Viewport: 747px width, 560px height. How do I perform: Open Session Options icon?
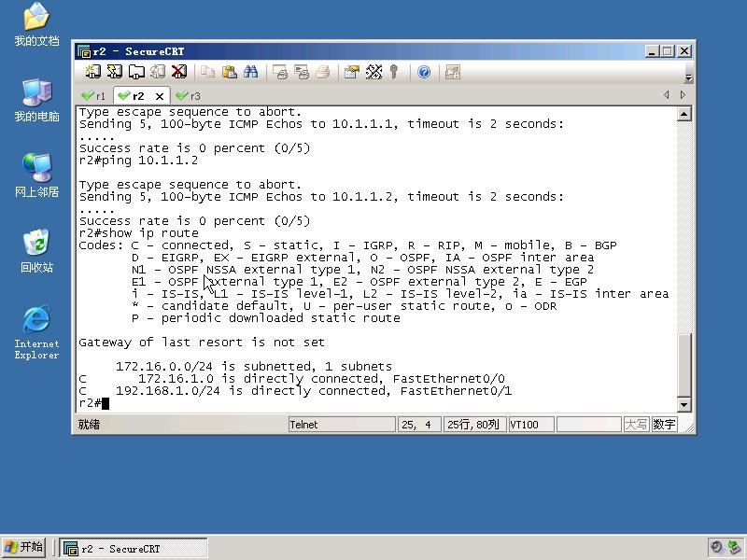pos(352,72)
